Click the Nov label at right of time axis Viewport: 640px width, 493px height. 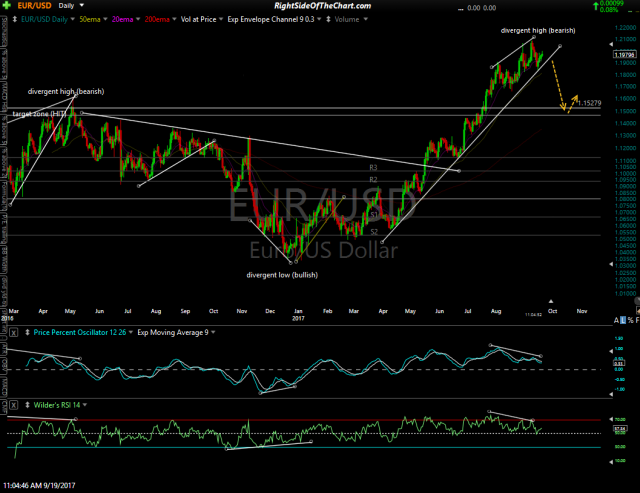click(x=582, y=311)
